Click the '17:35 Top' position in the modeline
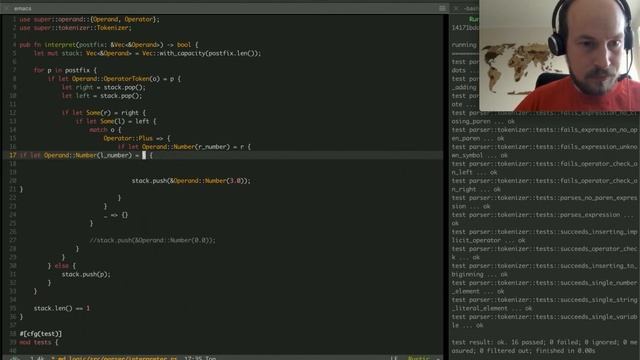This screenshot has width=640, height=360. point(200,358)
